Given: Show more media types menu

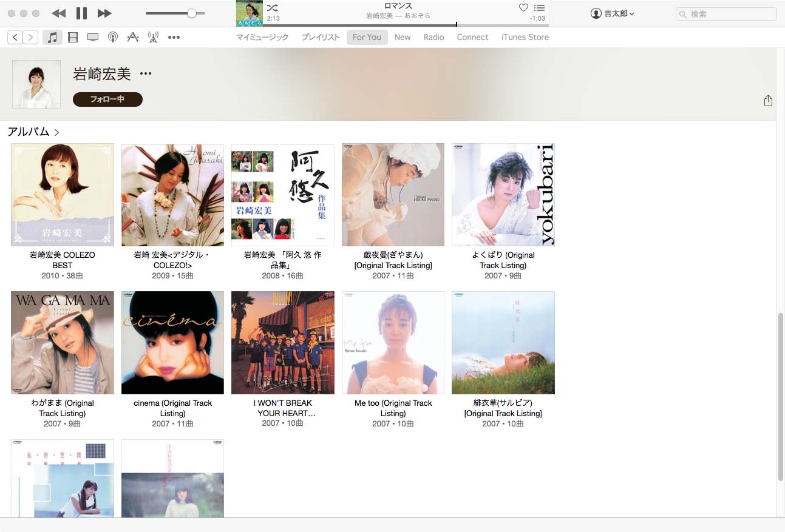Looking at the screenshot, I should pos(174,38).
